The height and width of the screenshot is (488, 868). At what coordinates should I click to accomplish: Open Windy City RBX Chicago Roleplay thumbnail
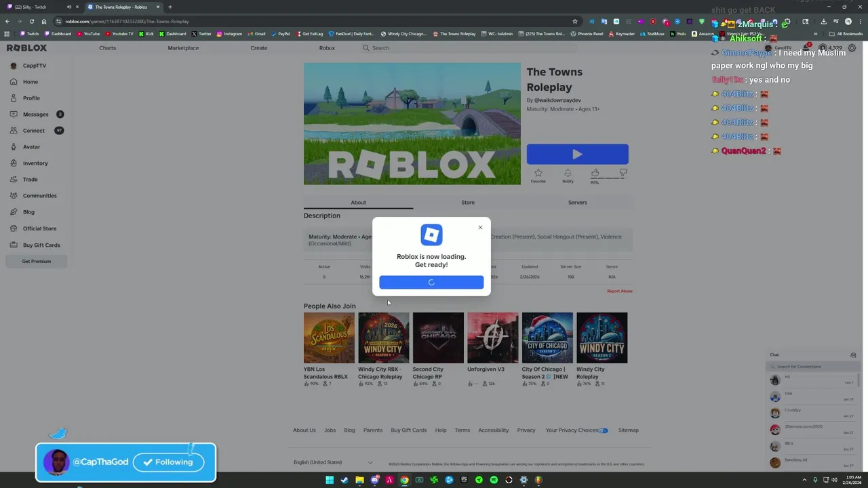pyautogui.click(x=383, y=338)
